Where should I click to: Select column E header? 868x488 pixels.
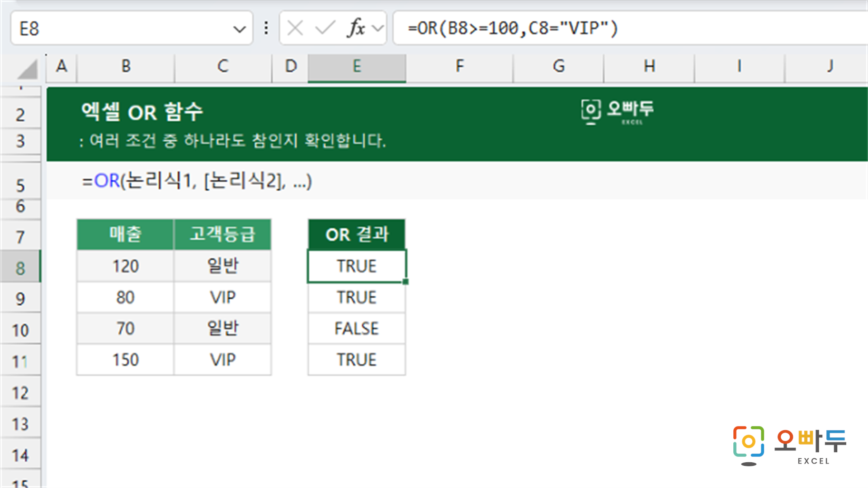click(357, 67)
